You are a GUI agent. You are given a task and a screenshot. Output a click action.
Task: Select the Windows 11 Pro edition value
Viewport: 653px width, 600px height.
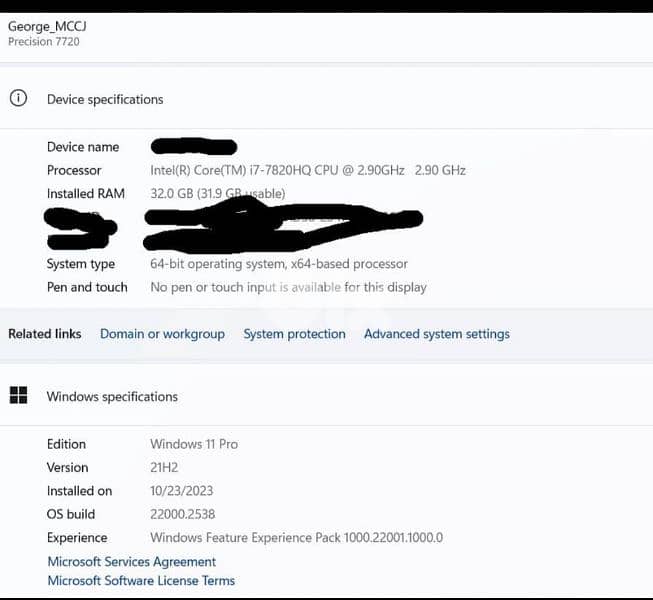194,444
